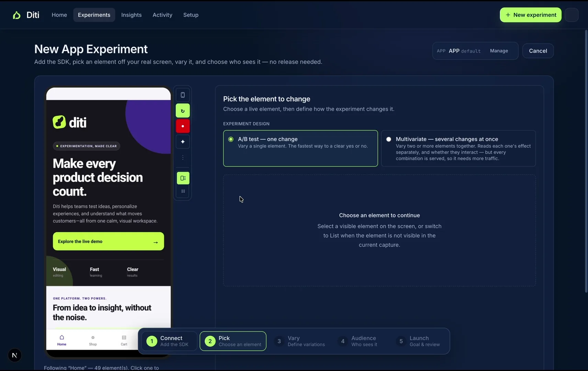Click the main page vertical scrollbar
Screen dimensions: 588x371
[x=586, y=161]
